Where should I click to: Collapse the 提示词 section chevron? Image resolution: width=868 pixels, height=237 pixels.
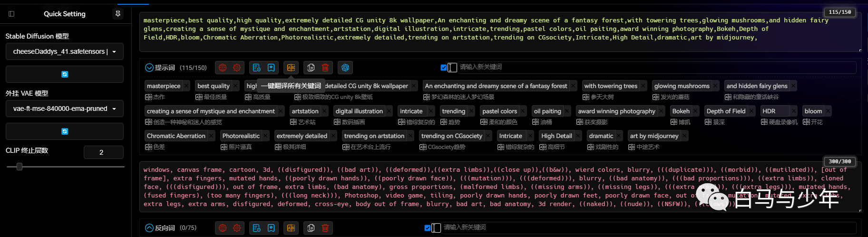(x=149, y=68)
